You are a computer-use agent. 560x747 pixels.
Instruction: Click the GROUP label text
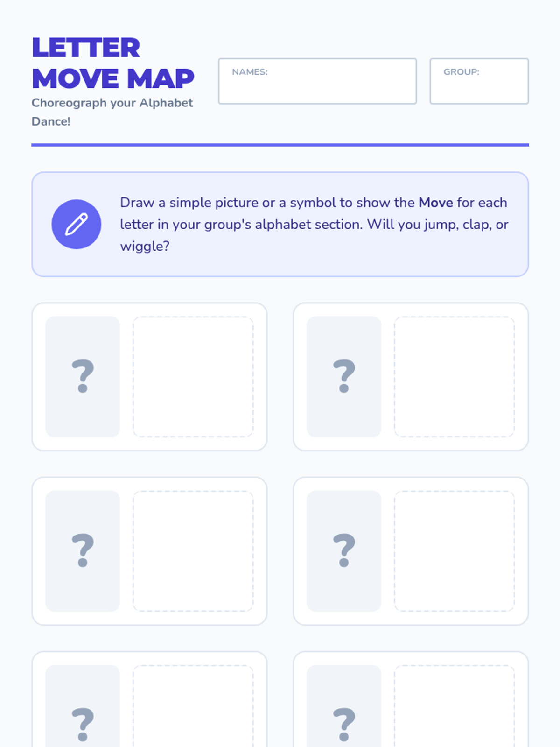click(x=461, y=72)
